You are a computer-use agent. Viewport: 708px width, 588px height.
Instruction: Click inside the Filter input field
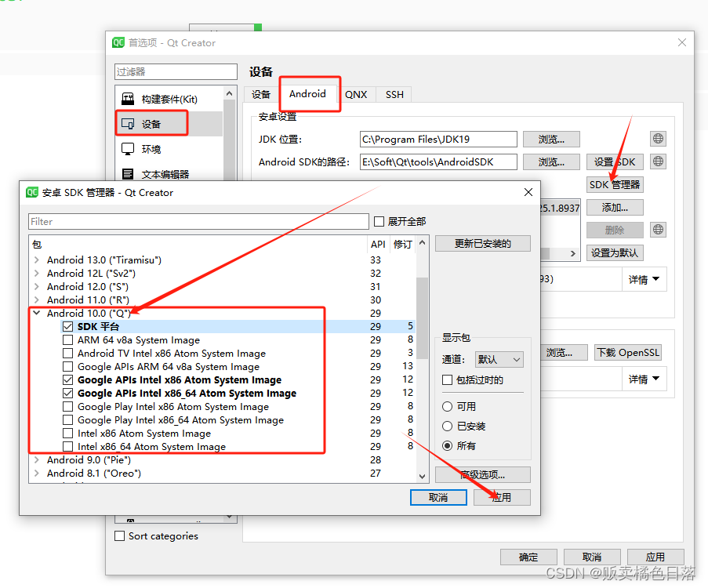point(196,221)
